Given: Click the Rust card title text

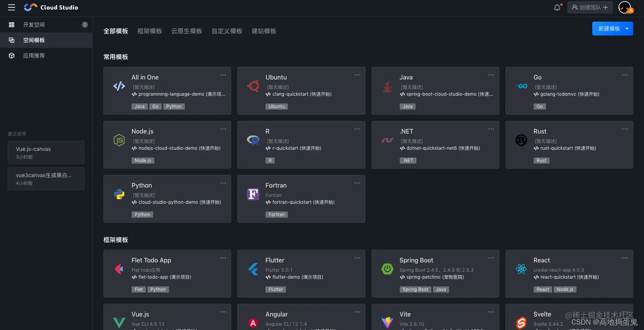Looking at the screenshot, I should click(540, 131).
